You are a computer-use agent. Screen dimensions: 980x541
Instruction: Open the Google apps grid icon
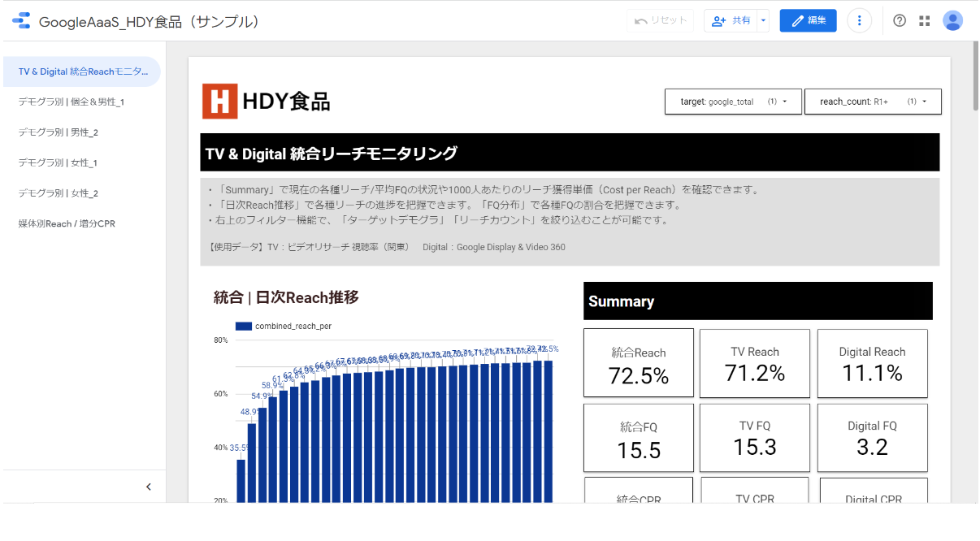point(925,21)
